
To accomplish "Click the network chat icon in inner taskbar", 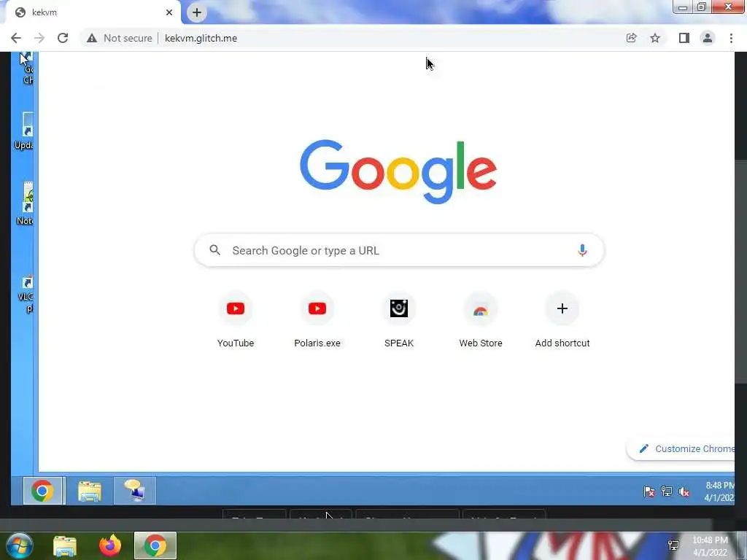I will tap(135, 491).
